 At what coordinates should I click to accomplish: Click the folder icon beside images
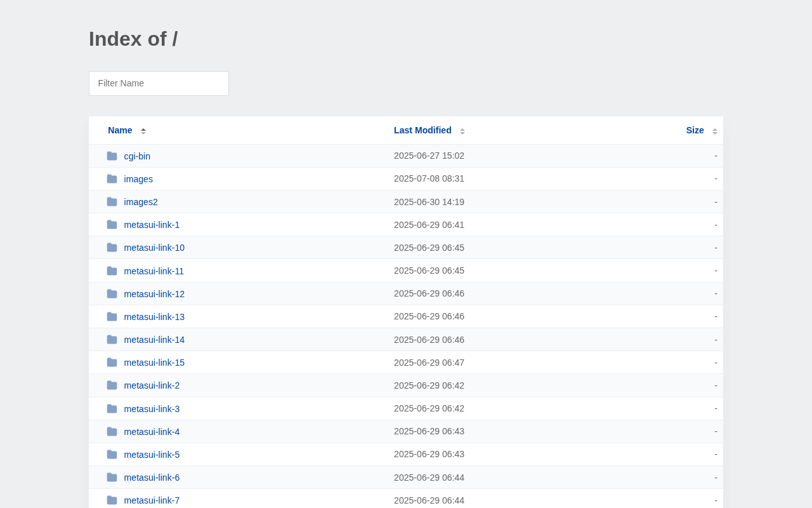[x=112, y=179]
